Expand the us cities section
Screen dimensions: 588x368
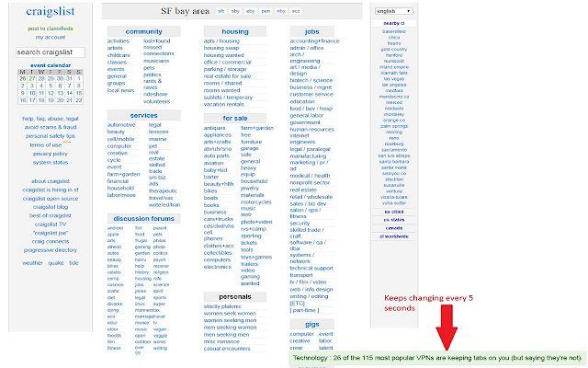pos(394,212)
